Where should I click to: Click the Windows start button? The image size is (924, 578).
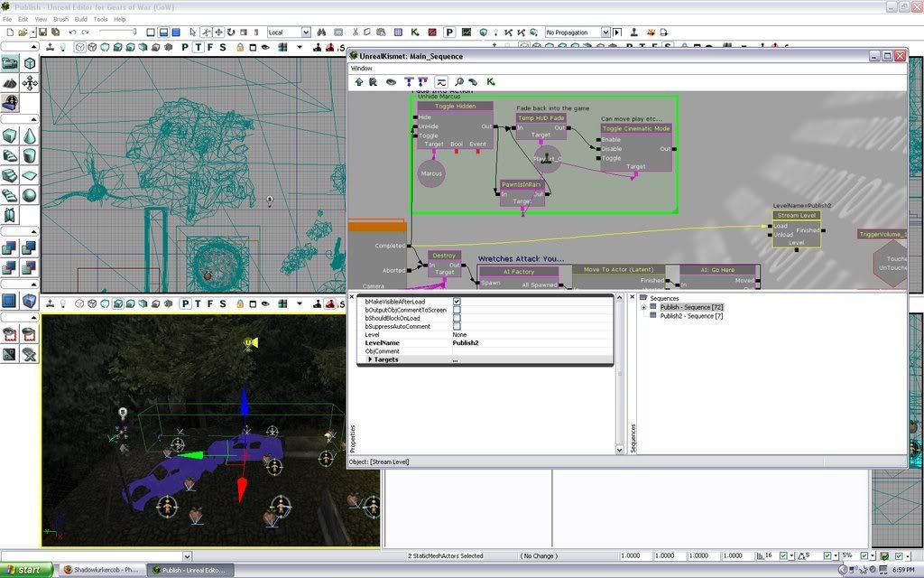(26, 570)
